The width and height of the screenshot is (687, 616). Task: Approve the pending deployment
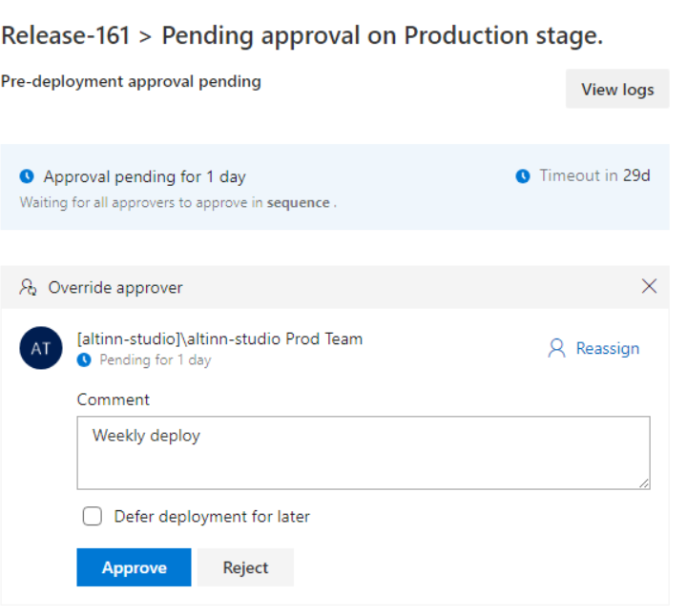(x=134, y=567)
